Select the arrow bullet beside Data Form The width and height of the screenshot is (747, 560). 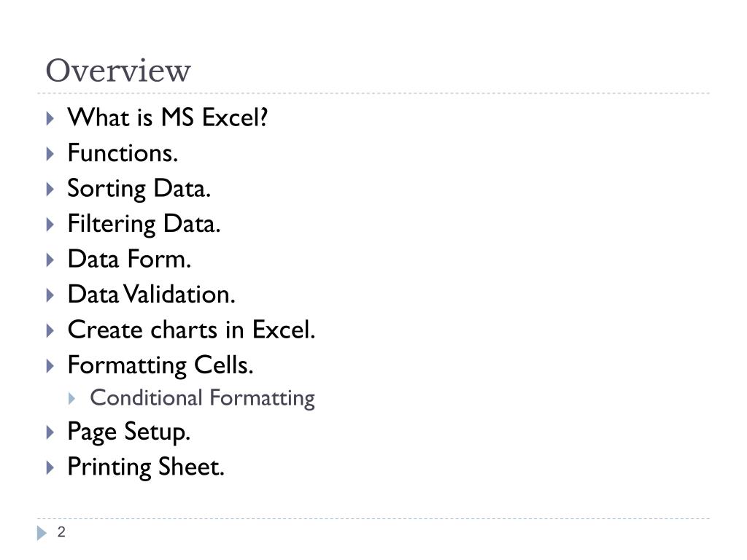tap(50, 260)
